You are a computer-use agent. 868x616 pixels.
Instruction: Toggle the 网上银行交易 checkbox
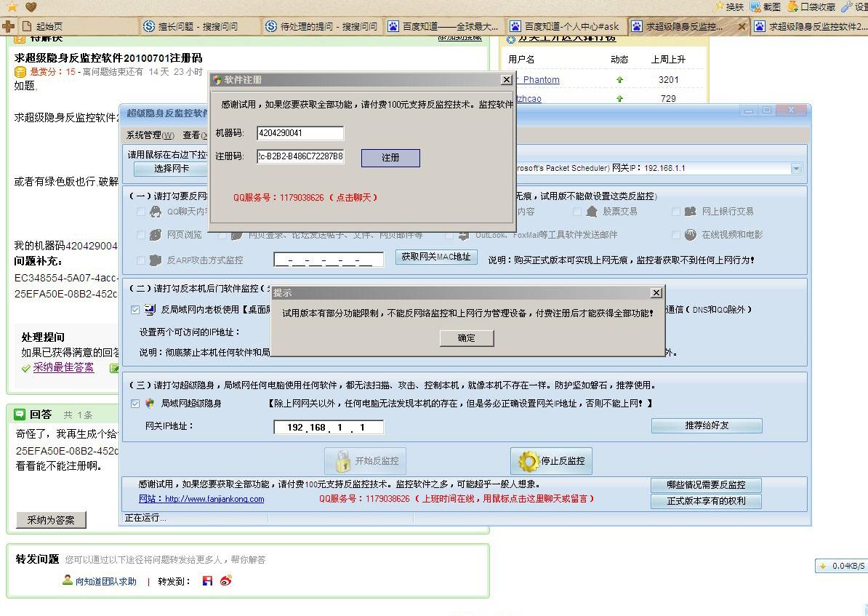click(675, 212)
